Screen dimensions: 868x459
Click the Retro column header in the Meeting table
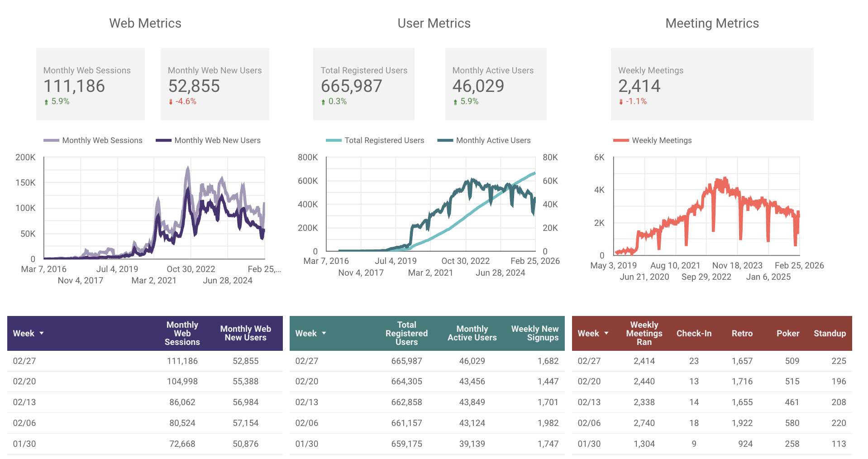pos(742,334)
